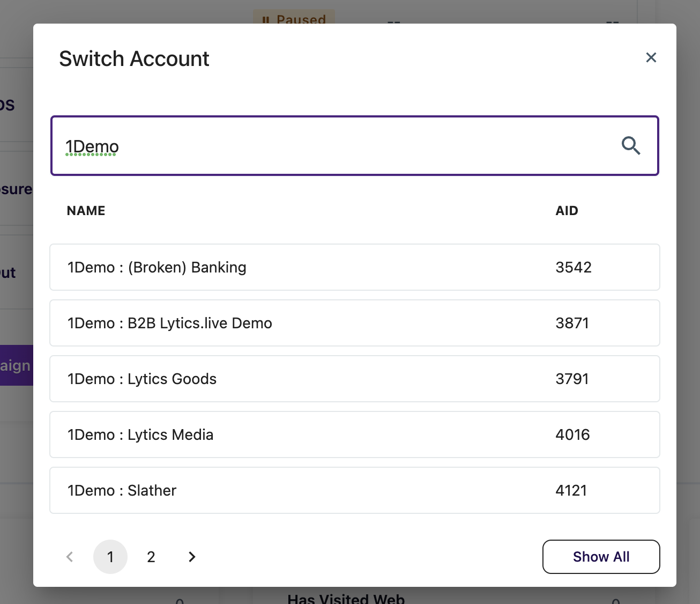Viewport: 700px width, 604px height.
Task: Select account 1Demo : (Broken) Banking
Action: tap(355, 267)
